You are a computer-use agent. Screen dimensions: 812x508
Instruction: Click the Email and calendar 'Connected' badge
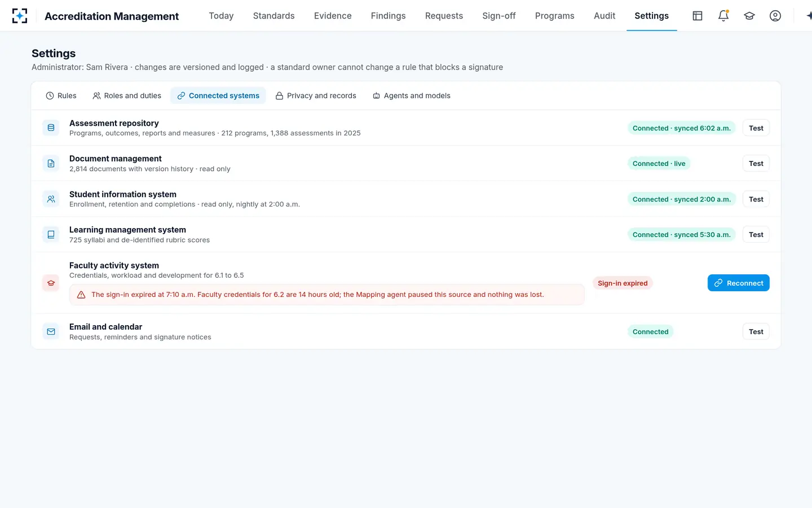tap(651, 332)
